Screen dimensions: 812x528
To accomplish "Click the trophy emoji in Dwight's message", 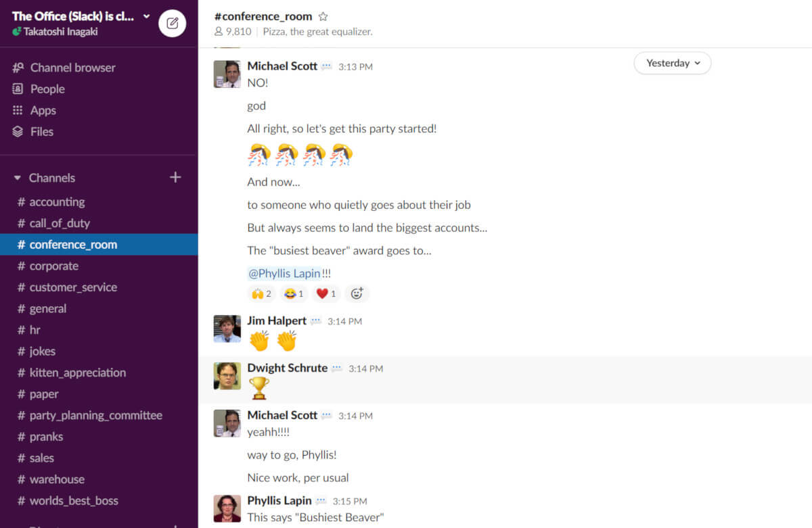I will (259, 388).
